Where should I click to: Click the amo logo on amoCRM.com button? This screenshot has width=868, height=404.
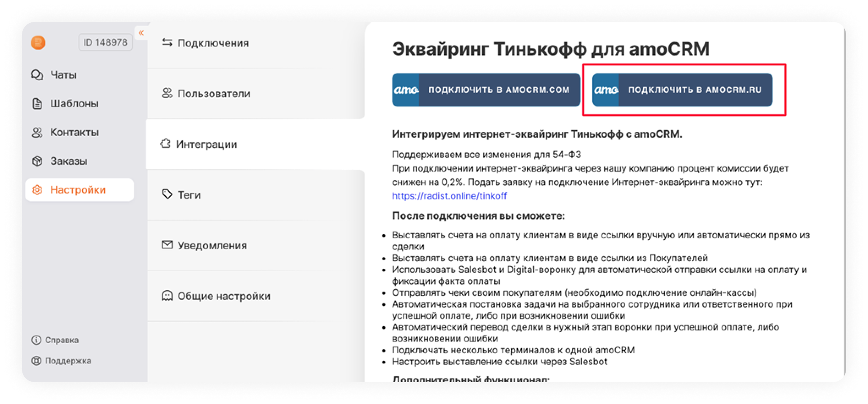pos(406,90)
